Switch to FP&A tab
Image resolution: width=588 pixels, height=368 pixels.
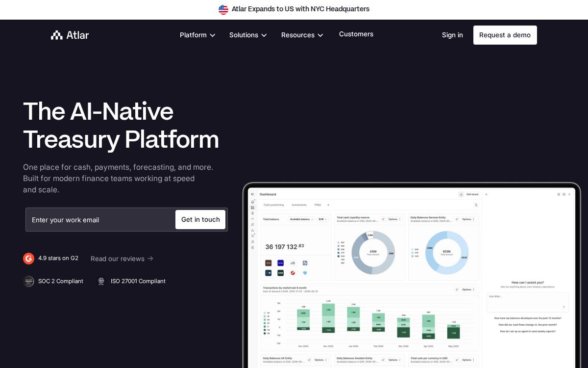(318, 205)
